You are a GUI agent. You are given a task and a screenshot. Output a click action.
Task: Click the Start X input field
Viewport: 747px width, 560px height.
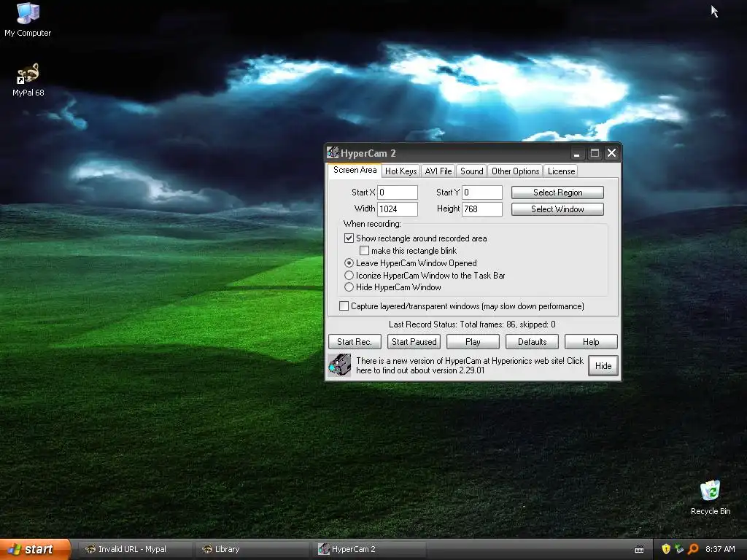[x=398, y=192]
